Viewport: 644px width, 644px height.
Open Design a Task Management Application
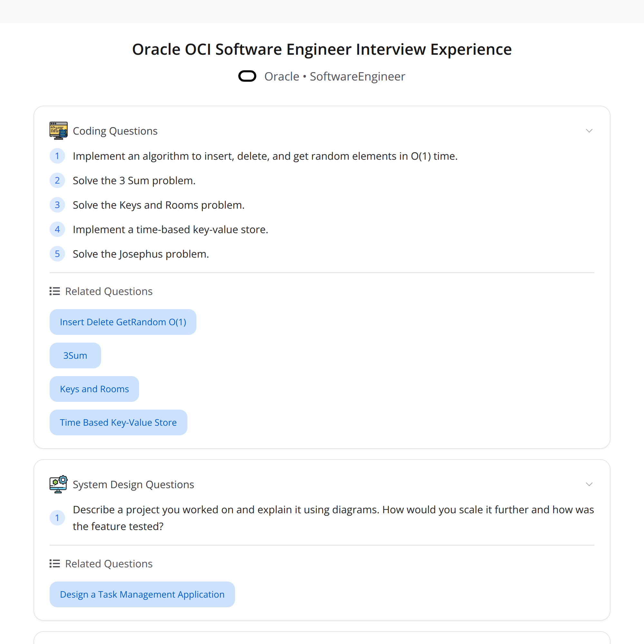(x=142, y=594)
